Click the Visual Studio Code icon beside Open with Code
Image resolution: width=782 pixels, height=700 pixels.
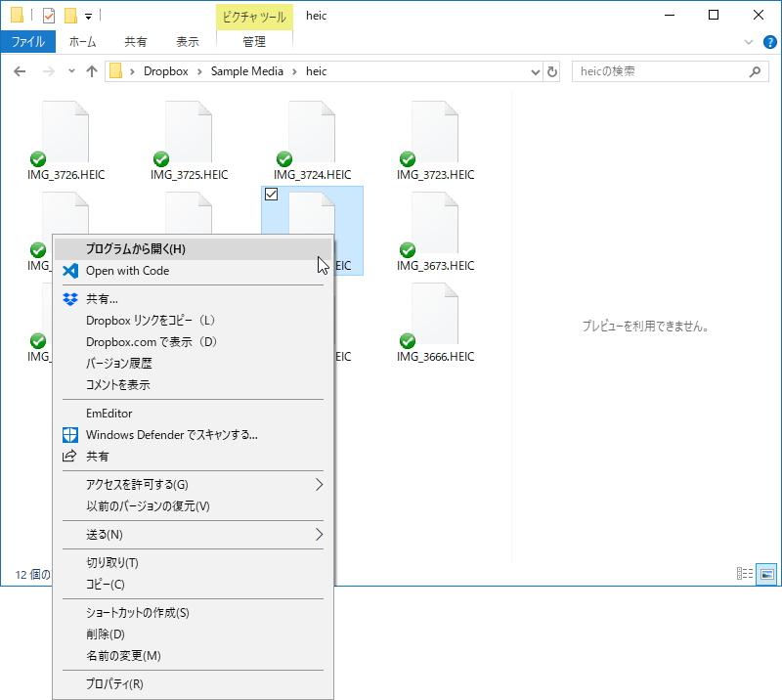(x=69, y=271)
